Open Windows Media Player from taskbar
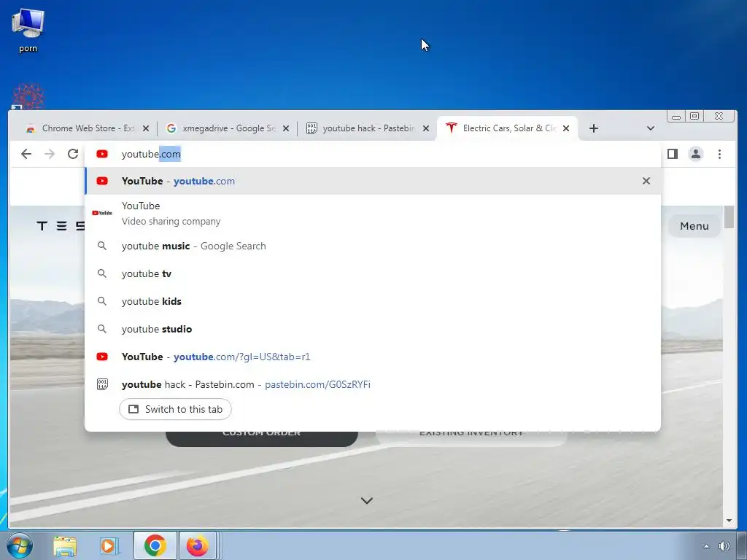 click(109, 545)
